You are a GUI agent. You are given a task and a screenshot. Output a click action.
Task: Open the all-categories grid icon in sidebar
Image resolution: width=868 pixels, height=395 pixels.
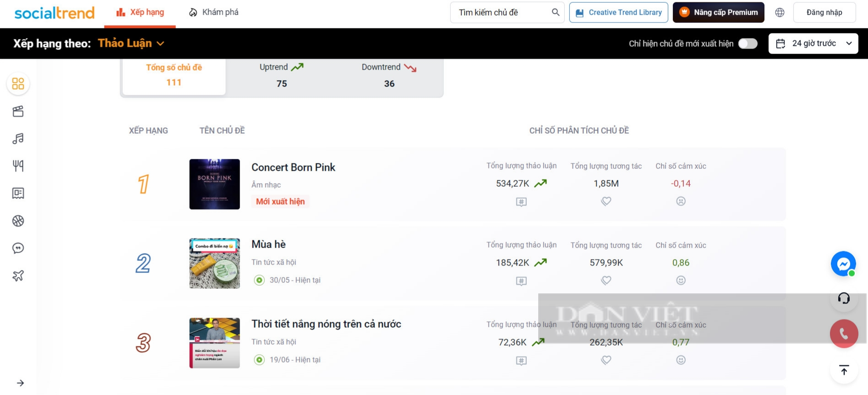click(x=18, y=84)
